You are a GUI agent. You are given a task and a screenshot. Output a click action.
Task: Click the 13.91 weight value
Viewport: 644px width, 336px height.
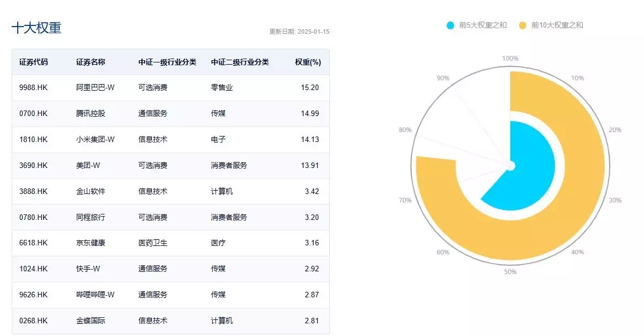point(310,165)
